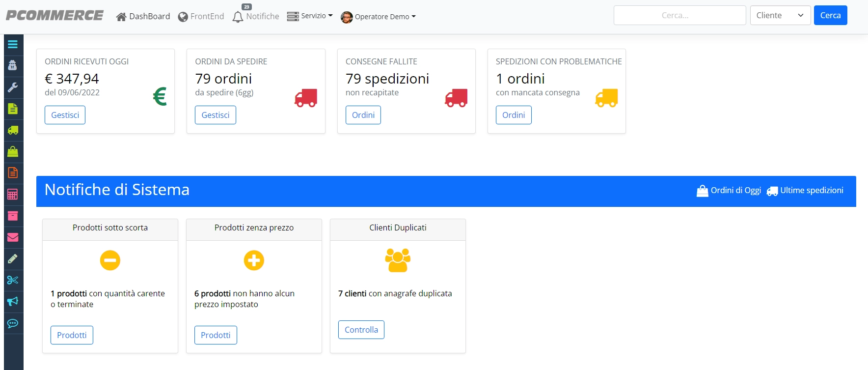
Task: Click the '1 ordini' value
Action: click(520, 79)
